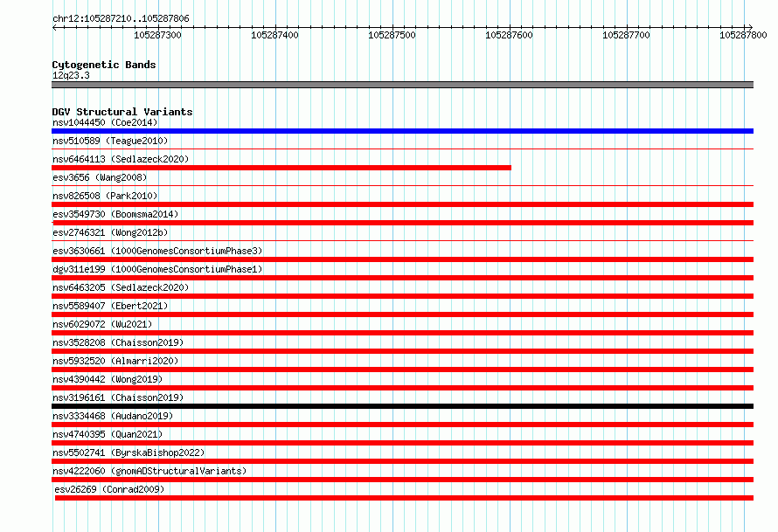Click the red bar under nsv5589407
Screen dimensions: 778x532
(402, 314)
